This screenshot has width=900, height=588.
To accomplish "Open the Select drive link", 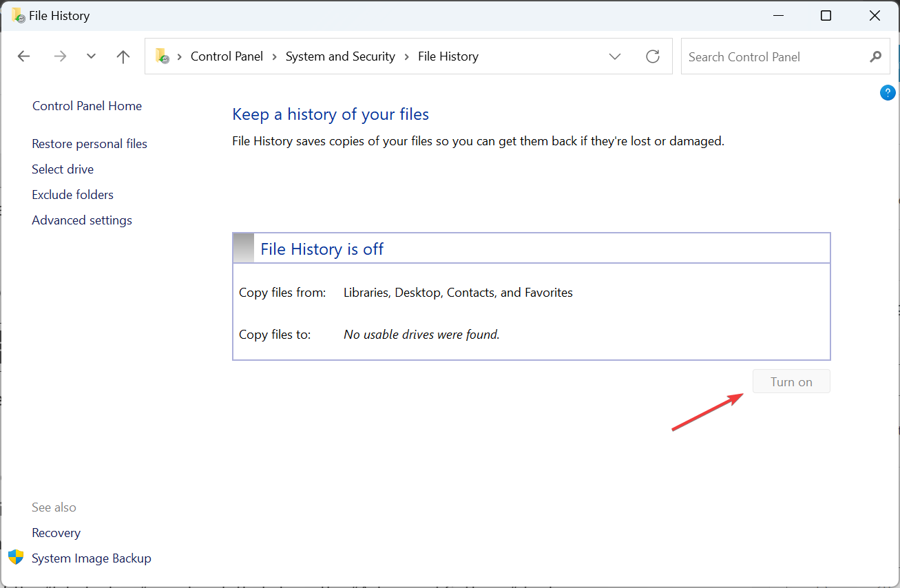I will coord(63,169).
